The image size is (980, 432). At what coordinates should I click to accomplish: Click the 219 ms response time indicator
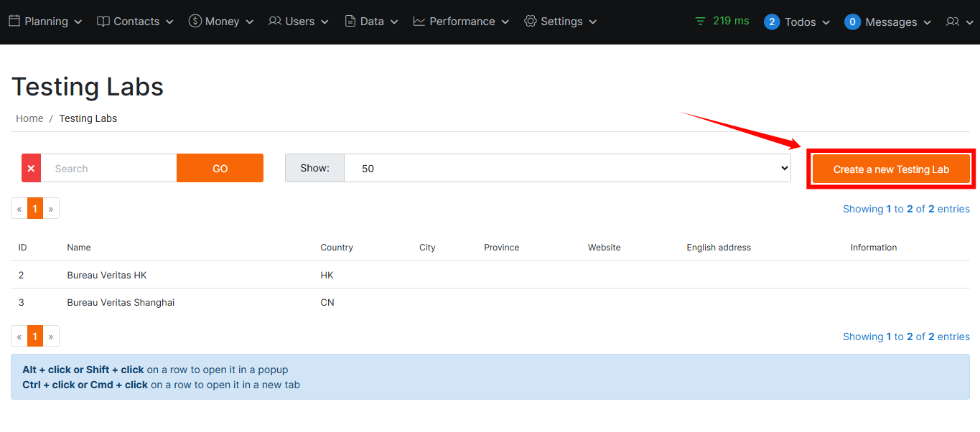click(x=722, y=21)
